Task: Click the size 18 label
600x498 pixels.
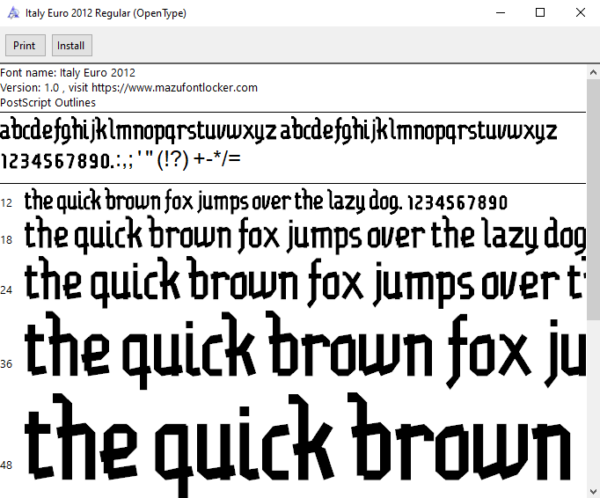Action: point(7,240)
